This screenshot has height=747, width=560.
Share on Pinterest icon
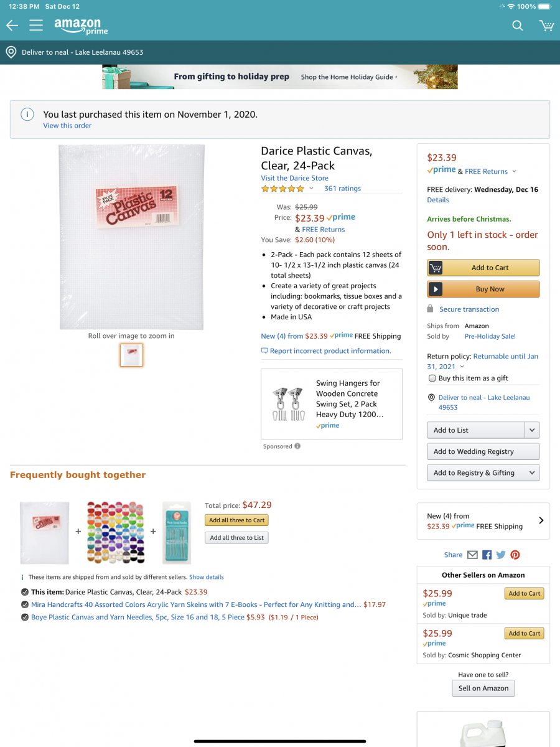click(515, 555)
